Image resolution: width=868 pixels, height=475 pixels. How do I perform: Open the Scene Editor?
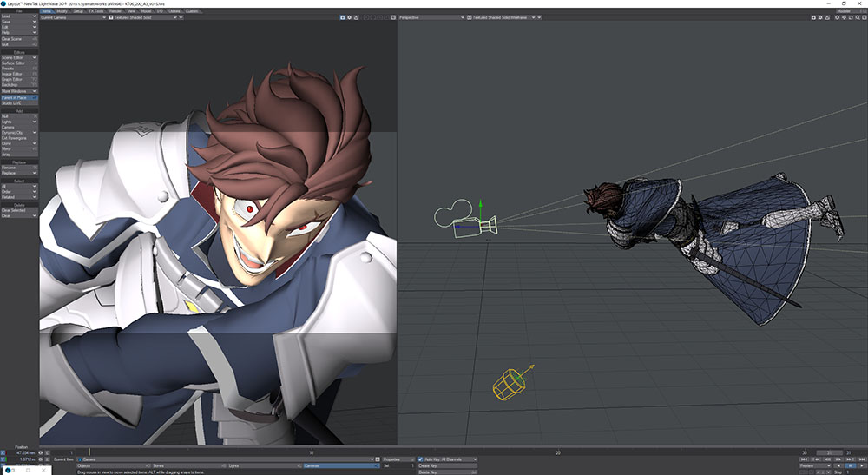click(x=19, y=57)
